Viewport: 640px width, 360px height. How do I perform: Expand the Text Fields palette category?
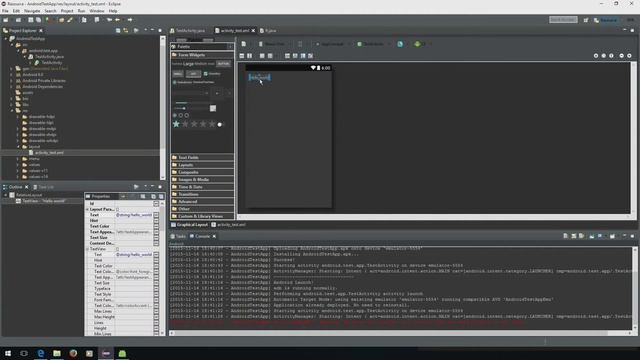[202, 157]
